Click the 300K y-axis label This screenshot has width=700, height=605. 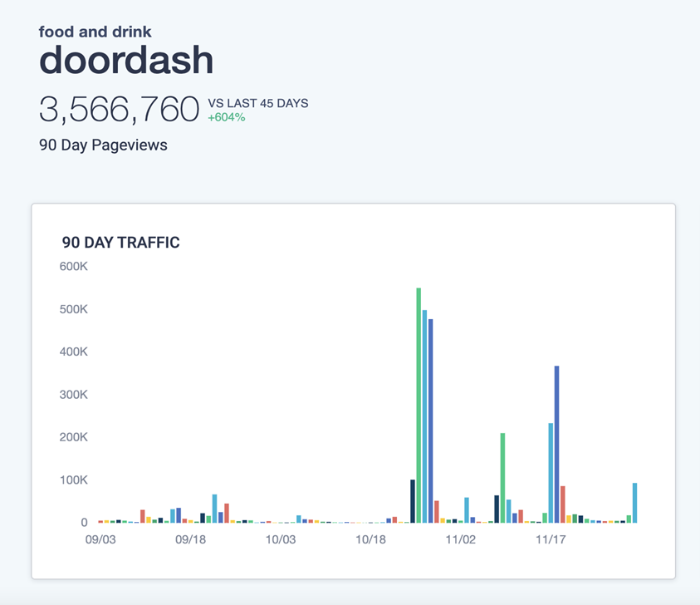[73, 395]
